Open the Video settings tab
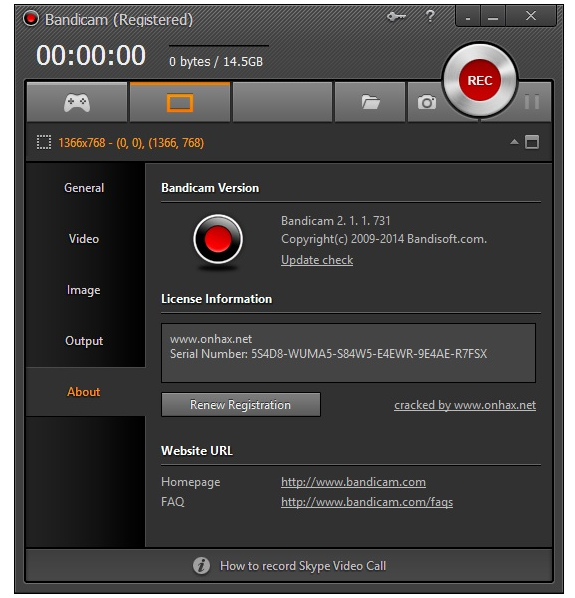 [84, 239]
